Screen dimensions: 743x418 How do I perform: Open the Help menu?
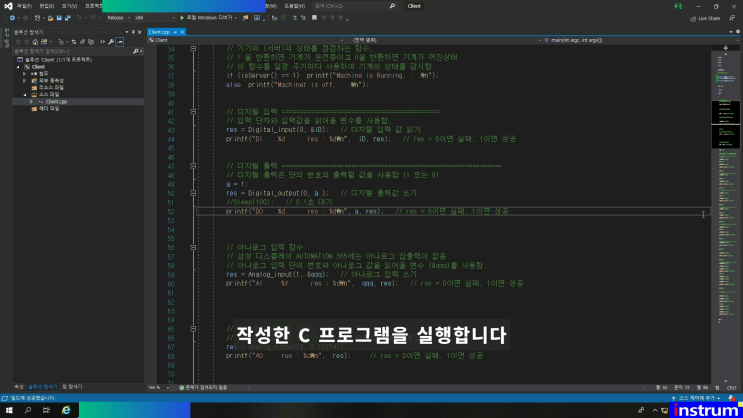[295, 6]
